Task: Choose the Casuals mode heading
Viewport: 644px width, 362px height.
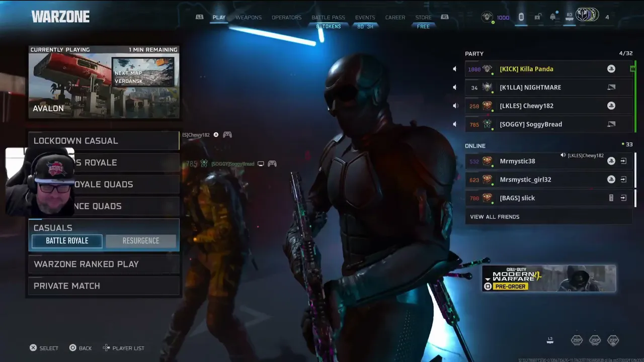Action: tap(53, 228)
